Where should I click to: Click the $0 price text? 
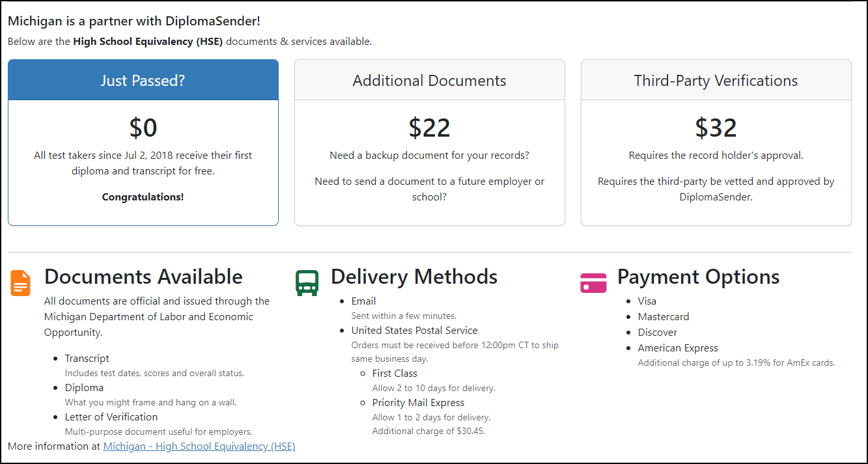(143, 128)
